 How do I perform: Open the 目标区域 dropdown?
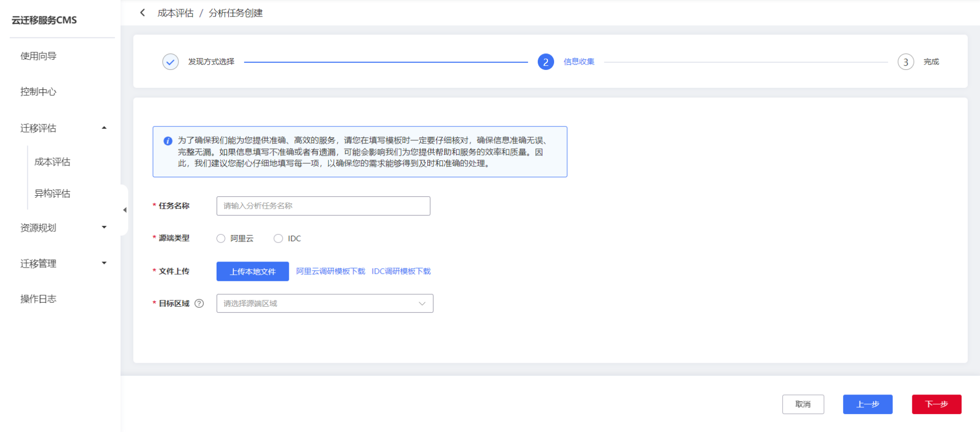[324, 304]
